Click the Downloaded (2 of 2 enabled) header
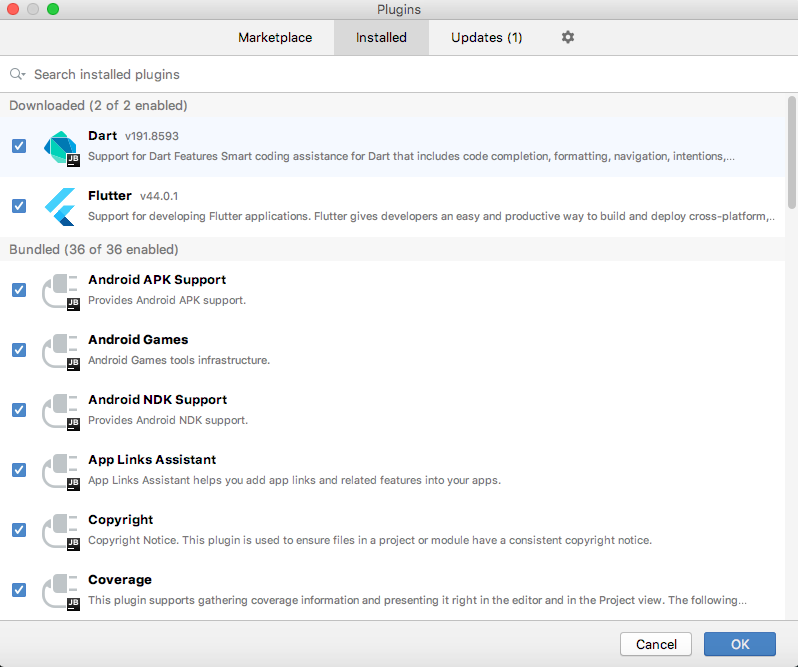Screen dimensions: 798x667 [98, 105]
